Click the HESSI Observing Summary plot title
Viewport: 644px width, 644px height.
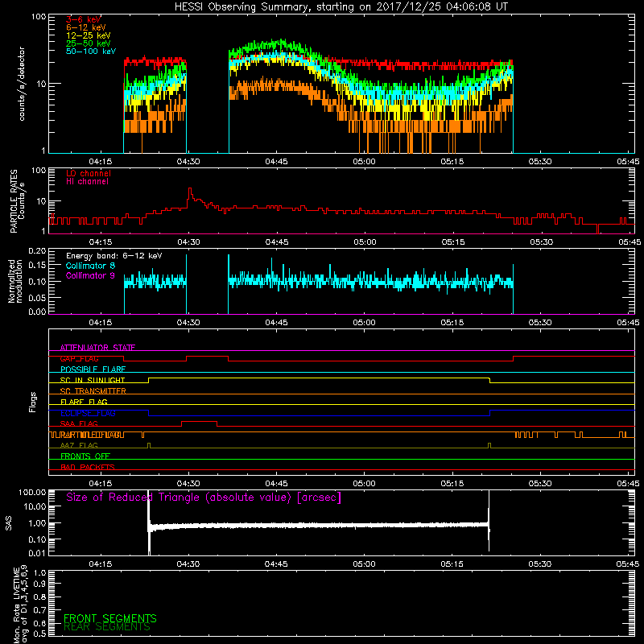[x=341, y=7]
